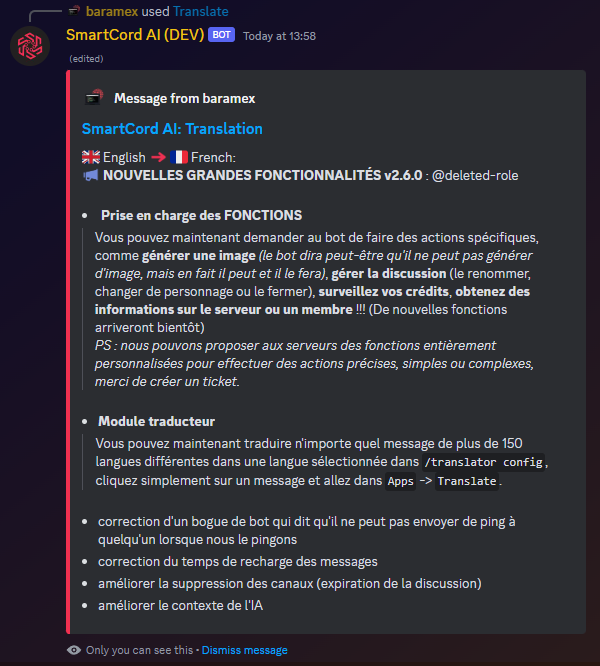
Task: Click the megaphone emoji before NOUVELLES GRANDES
Action: [90, 175]
